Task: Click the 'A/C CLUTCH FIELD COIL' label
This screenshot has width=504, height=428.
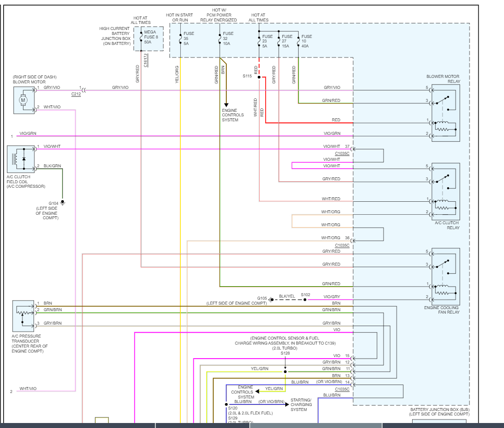Action: pos(18,179)
